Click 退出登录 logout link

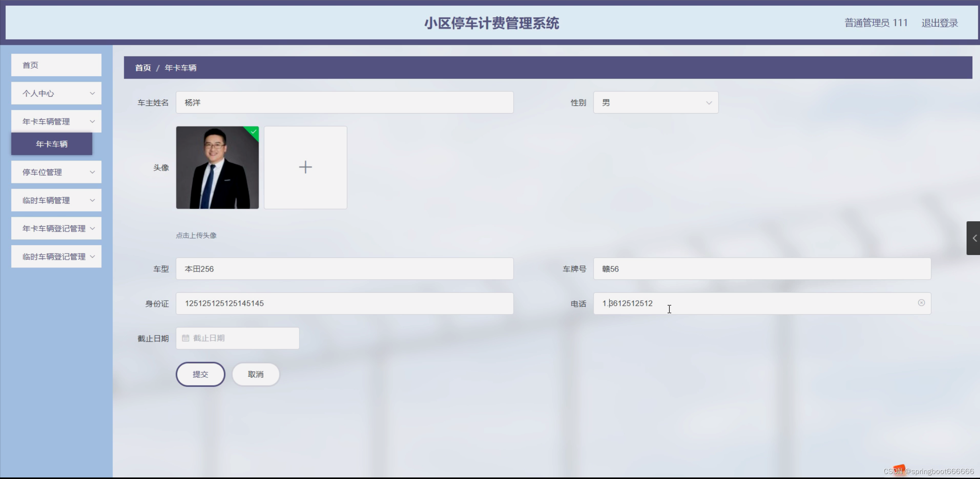point(939,23)
